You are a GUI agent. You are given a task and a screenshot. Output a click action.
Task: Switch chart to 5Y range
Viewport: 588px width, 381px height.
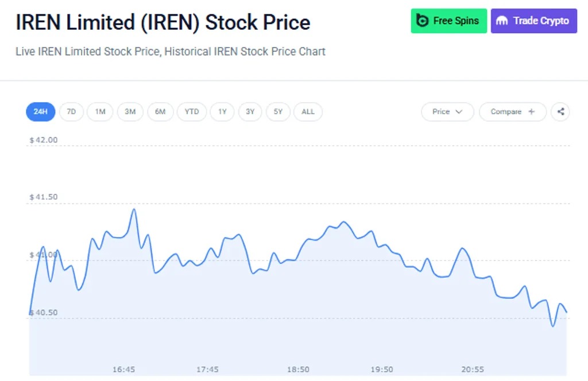(278, 112)
